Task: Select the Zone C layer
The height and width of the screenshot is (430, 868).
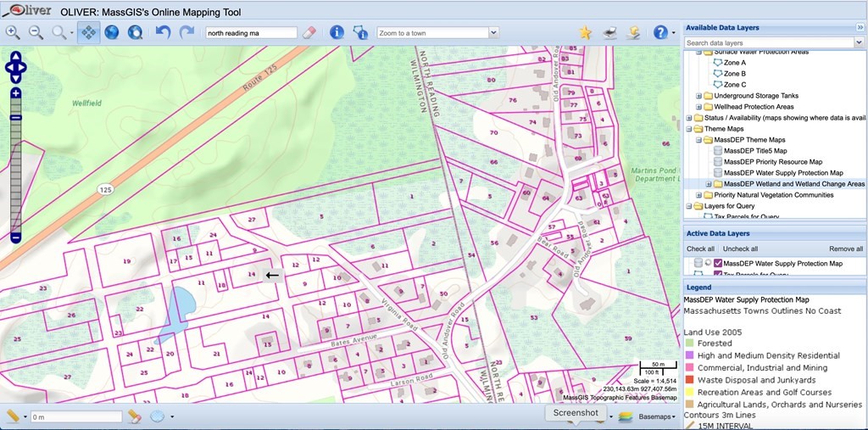Action: point(735,85)
